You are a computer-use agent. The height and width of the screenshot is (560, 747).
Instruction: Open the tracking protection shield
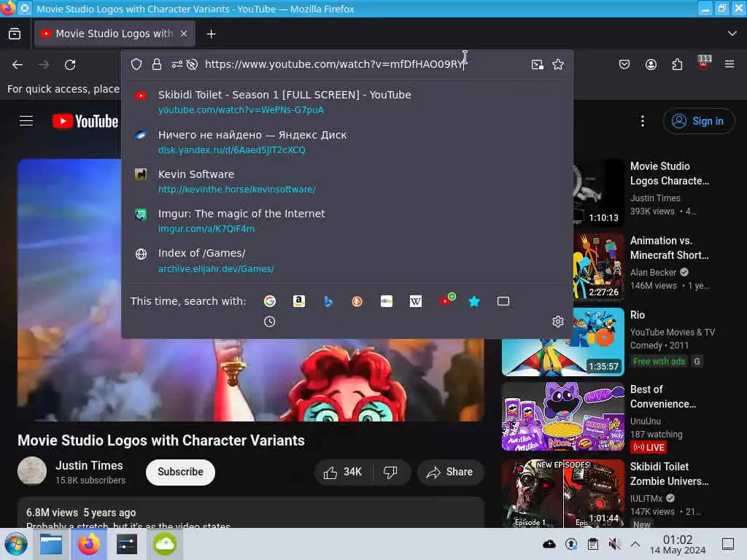(x=136, y=64)
